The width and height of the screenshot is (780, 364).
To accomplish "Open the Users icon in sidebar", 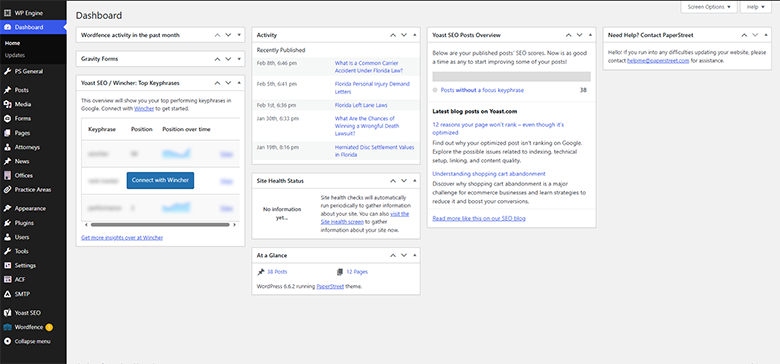I will click(x=7, y=237).
